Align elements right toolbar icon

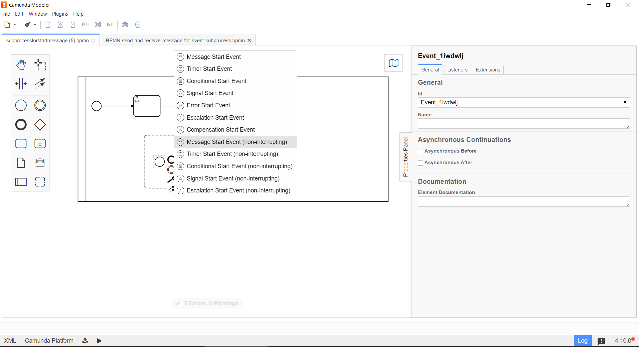coord(73,25)
